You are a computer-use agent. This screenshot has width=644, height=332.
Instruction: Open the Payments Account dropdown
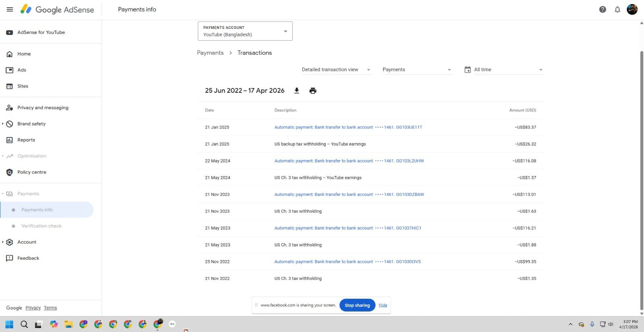[245, 31]
